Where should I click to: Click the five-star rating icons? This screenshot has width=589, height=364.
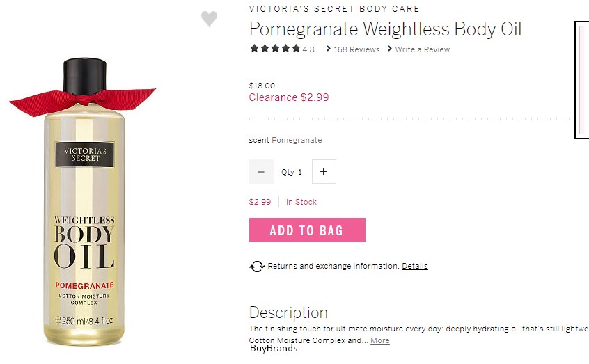[275, 48]
